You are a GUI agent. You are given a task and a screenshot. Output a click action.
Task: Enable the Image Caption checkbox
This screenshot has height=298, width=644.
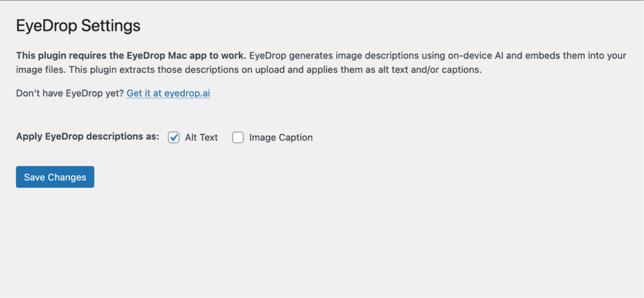click(x=238, y=137)
